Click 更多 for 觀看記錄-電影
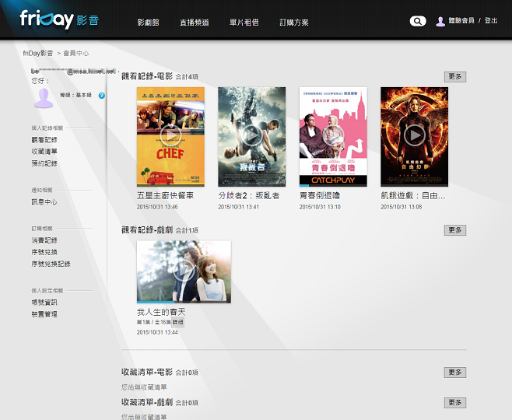Screen dimensions: 512x420 pyautogui.click(x=455, y=77)
